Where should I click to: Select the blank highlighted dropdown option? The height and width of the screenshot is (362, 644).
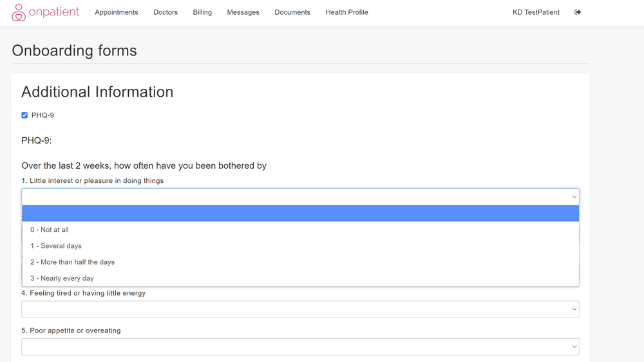point(300,213)
